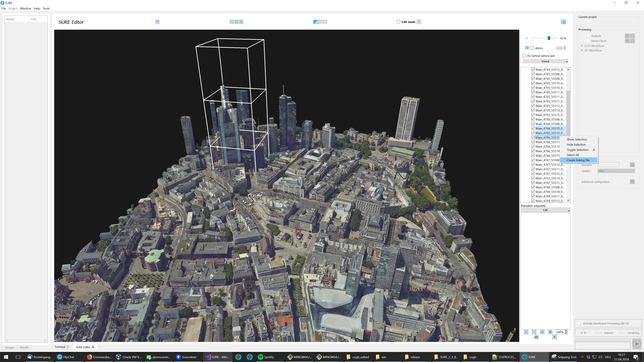Switch to the Results tab
The width and height of the screenshot is (644, 362).
point(24,347)
